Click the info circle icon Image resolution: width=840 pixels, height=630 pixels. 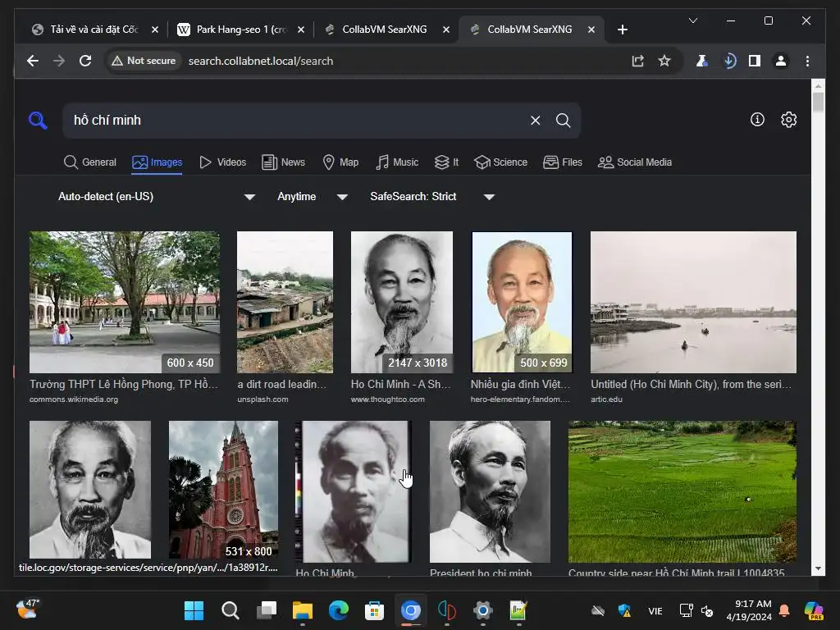tap(757, 120)
